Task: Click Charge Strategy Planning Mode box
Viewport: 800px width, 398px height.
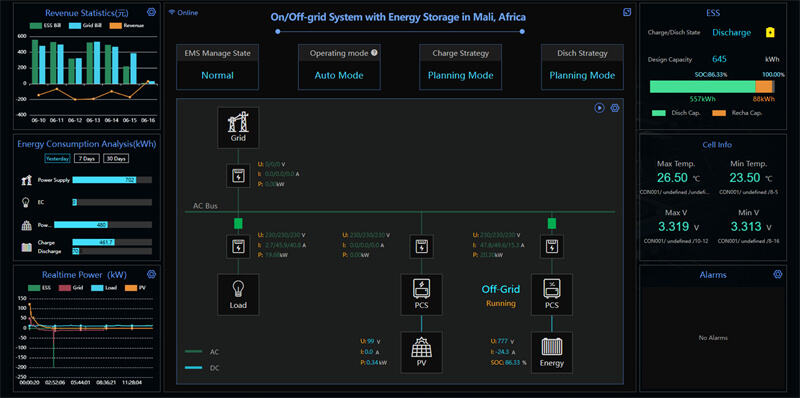Action: (460, 67)
